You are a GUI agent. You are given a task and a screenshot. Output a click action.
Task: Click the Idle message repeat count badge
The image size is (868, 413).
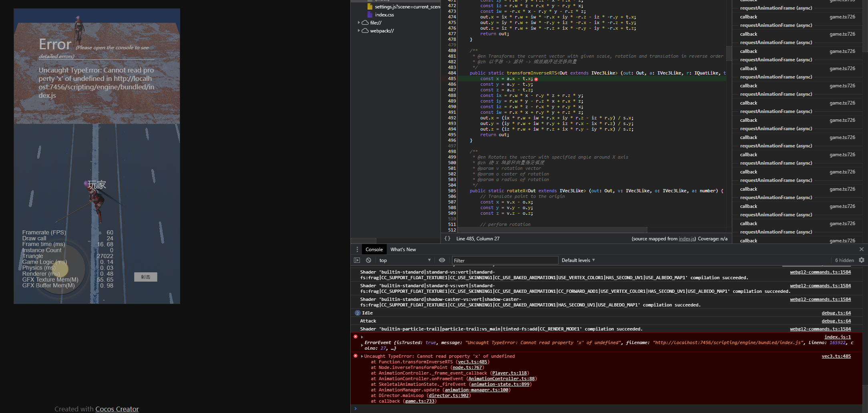pos(358,313)
